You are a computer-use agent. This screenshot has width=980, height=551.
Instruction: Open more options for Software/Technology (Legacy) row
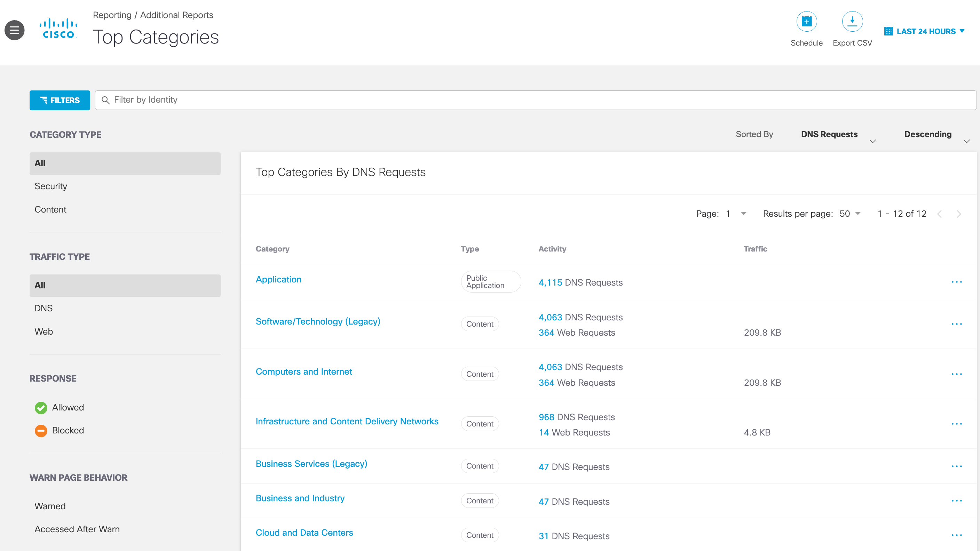click(956, 324)
